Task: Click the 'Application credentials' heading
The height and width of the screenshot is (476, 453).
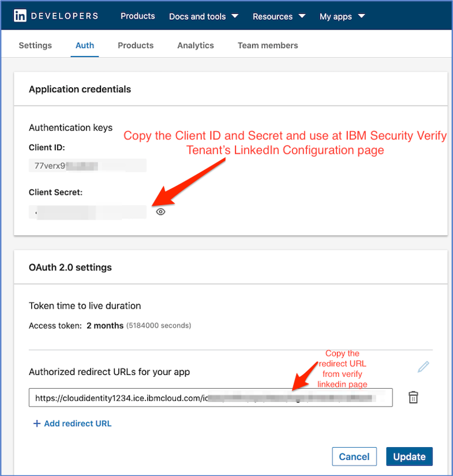Action: 80,89
